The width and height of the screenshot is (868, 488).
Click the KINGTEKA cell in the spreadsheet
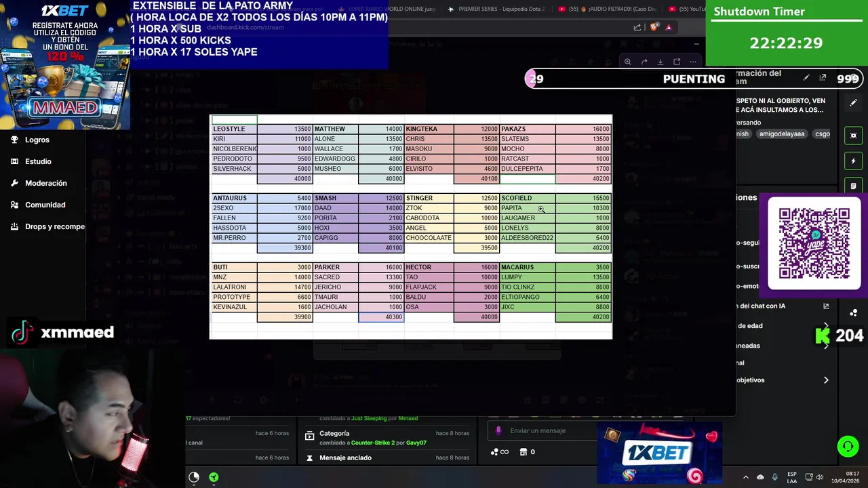(x=429, y=129)
